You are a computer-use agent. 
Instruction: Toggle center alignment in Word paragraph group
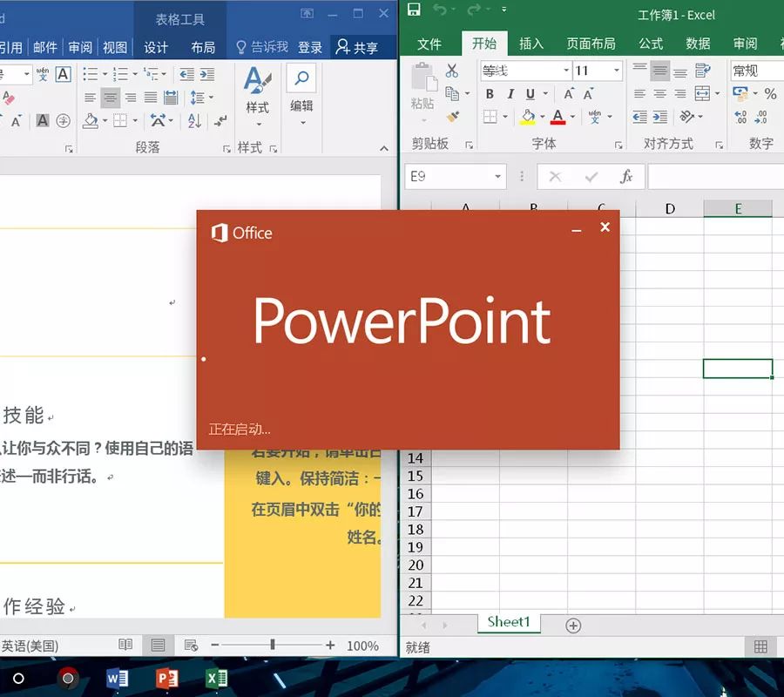pyautogui.click(x=109, y=98)
